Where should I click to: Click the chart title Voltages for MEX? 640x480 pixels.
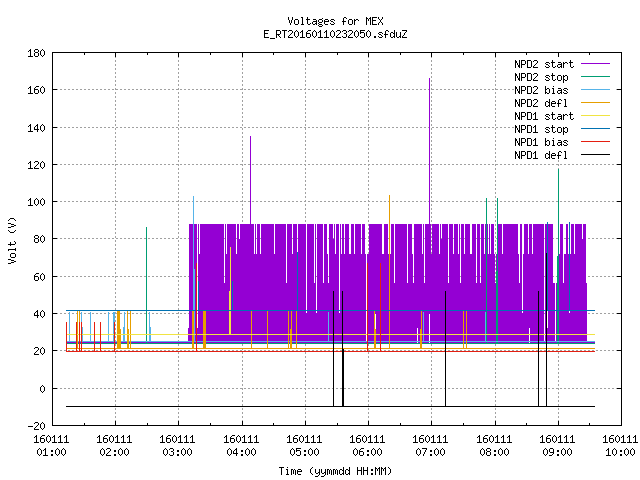[x=336, y=21]
